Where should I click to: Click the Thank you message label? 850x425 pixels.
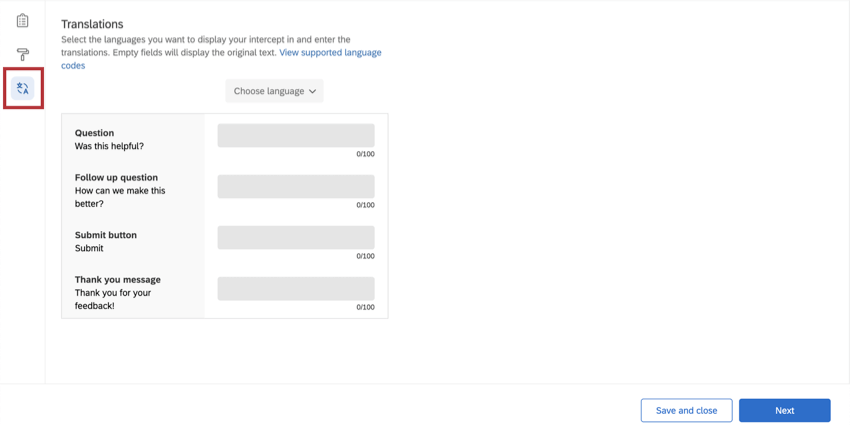tap(118, 280)
